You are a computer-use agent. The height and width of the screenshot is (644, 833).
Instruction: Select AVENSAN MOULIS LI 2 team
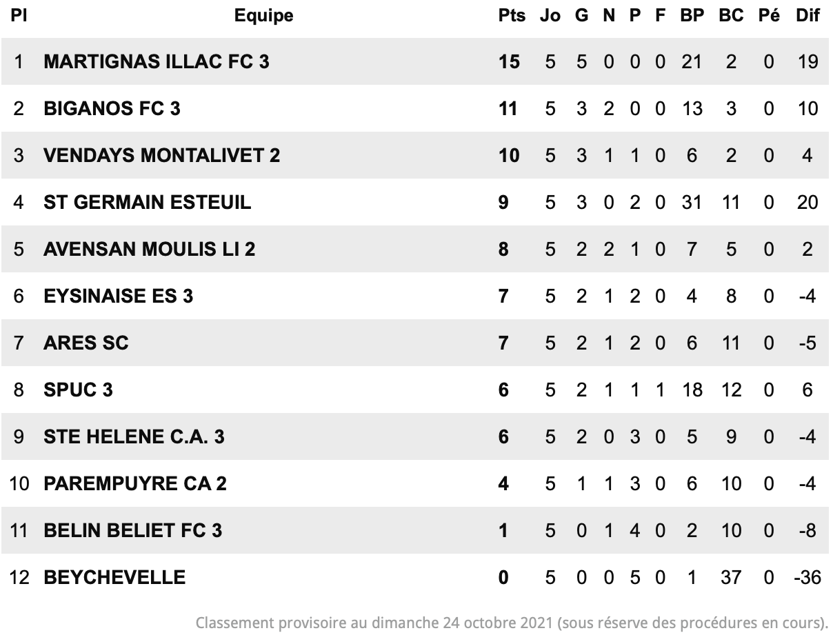coord(149,250)
